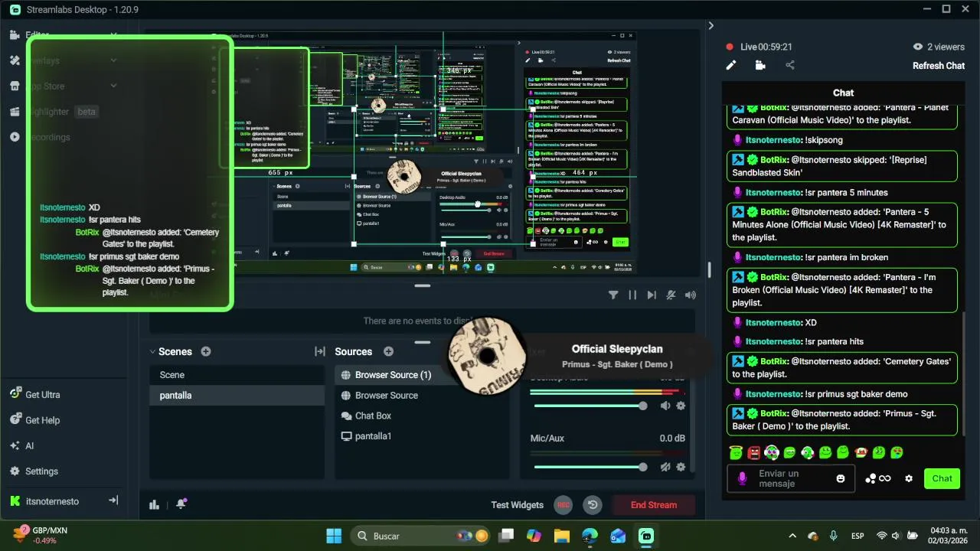
Task: Click the video camera icon under Live timer
Action: pyautogui.click(x=760, y=66)
